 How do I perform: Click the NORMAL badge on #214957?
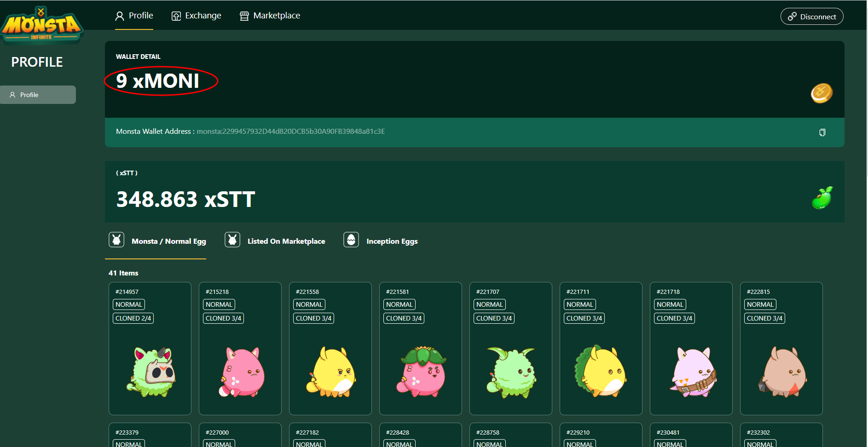(x=129, y=304)
